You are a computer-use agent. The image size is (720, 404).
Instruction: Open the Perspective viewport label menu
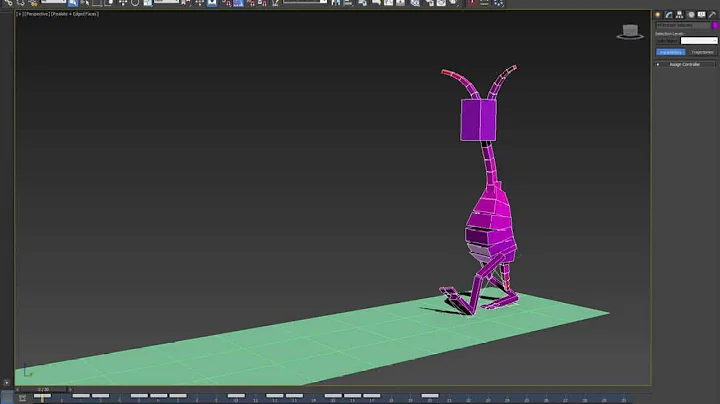[x=36, y=14]
